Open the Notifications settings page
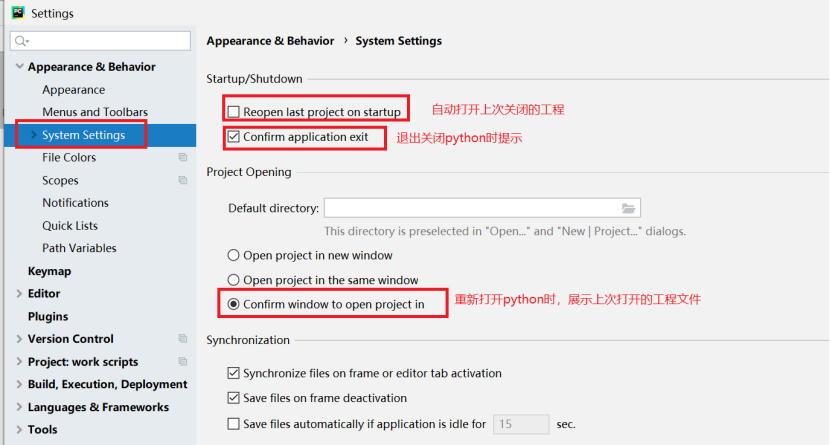The width and height of the screenshot is (830, 445). click(x=76, y=203)
